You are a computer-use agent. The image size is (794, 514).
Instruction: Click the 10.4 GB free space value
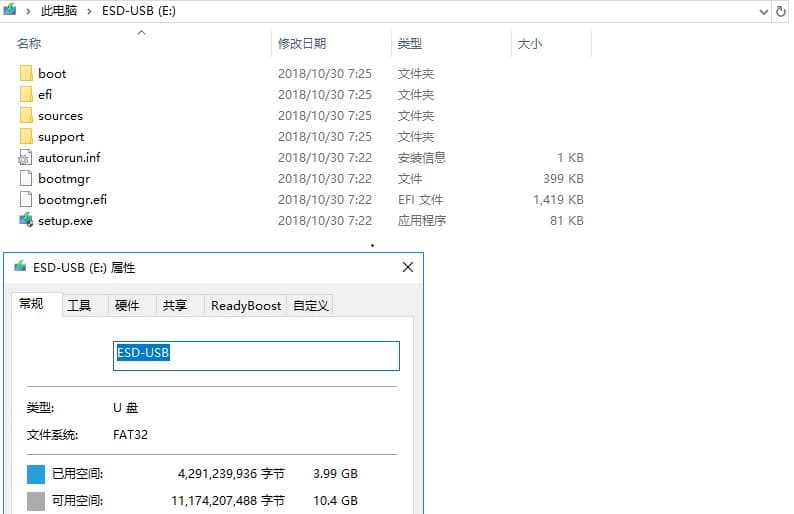coord(335,501)
